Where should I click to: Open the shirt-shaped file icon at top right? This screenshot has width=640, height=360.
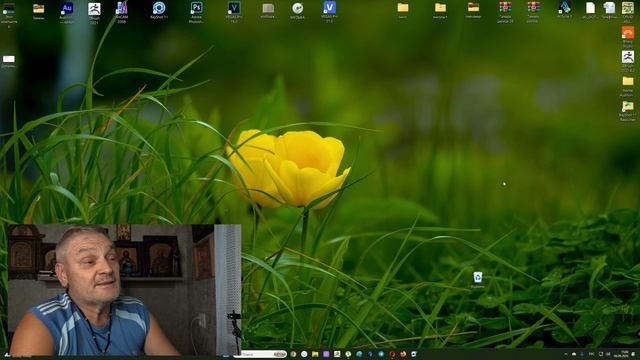(x=609, y=7)
